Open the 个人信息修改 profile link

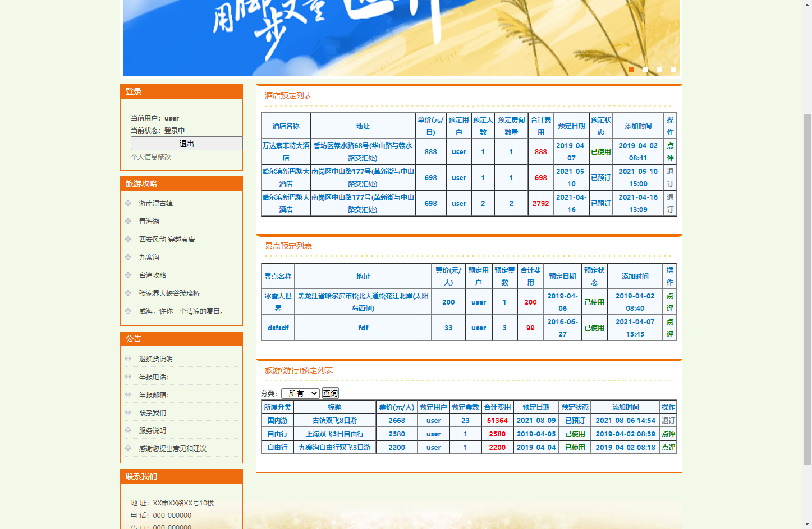(x=150, y=156)
